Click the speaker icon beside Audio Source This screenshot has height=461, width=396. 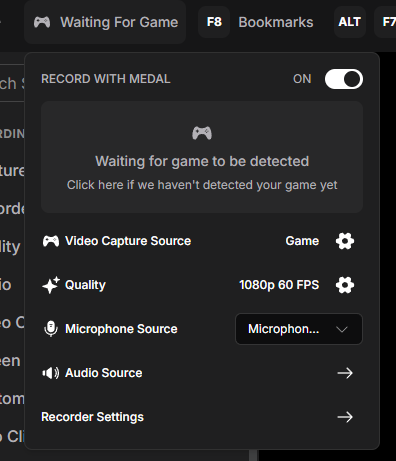point(51,373)
